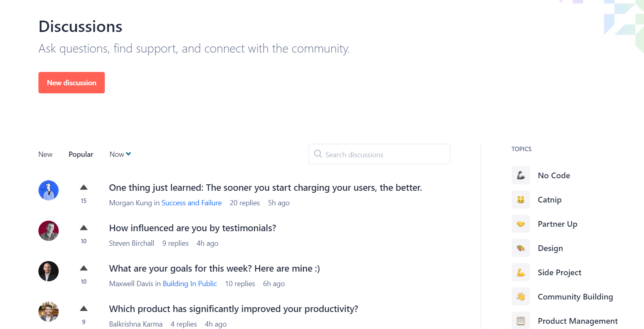Upvote the weekly goals discussion
Screen dimensions: 644x329
84,268
